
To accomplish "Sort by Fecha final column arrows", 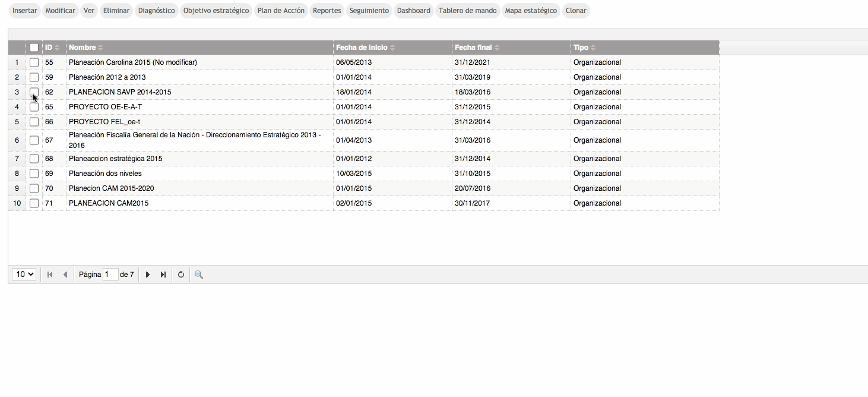I will 497,48.
